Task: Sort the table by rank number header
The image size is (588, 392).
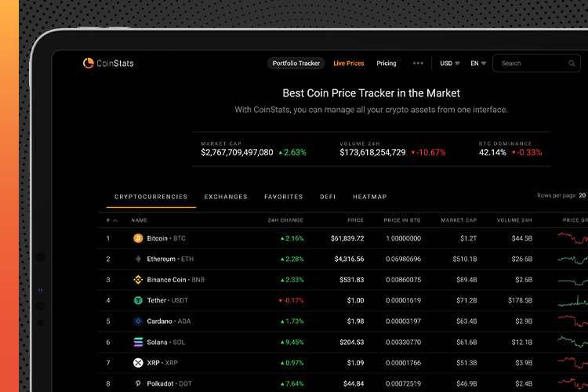Action: click(111, 221)
